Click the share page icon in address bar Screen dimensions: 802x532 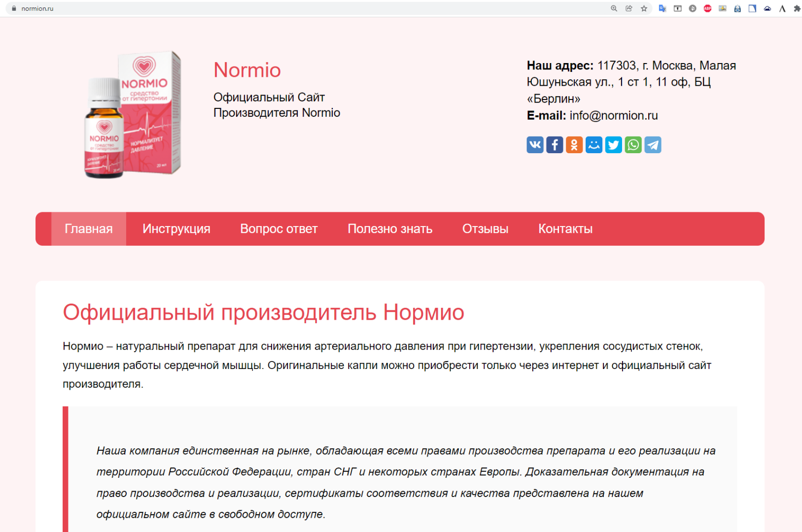tap(629, 8)
